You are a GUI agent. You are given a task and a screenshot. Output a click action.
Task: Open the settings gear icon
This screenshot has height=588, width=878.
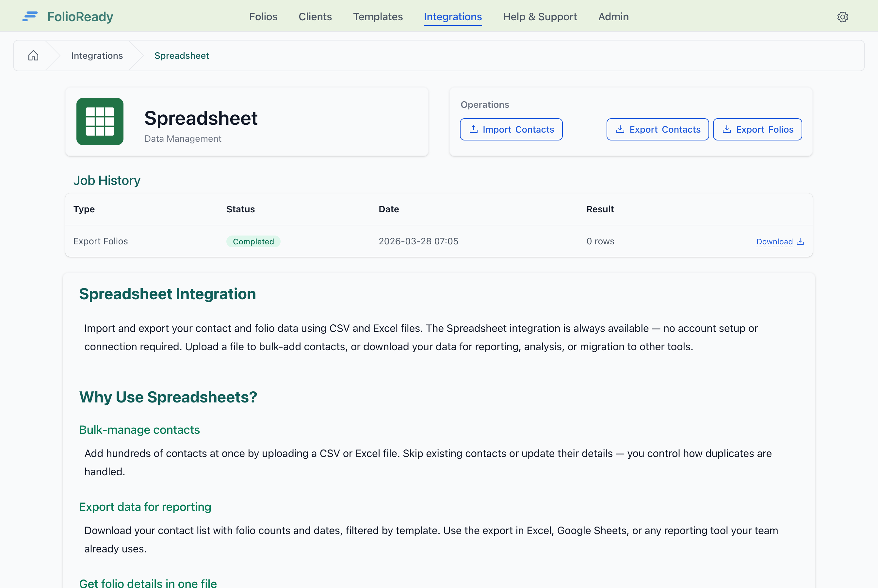[842, 17]
